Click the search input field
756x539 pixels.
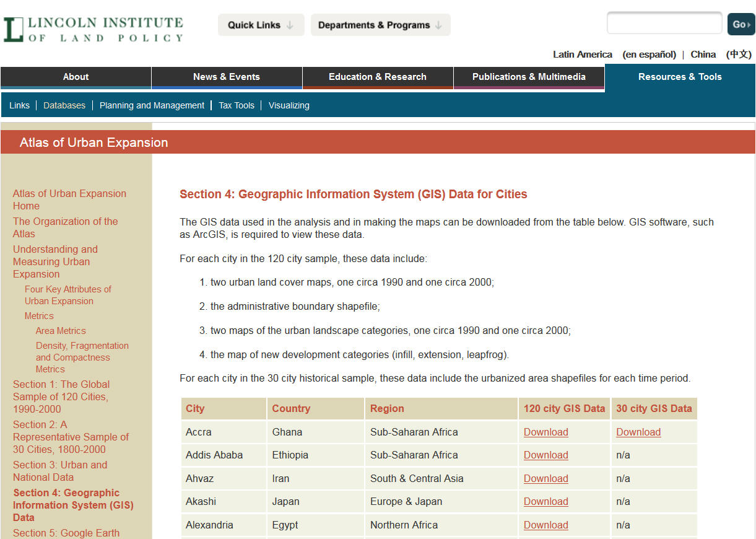664,24
